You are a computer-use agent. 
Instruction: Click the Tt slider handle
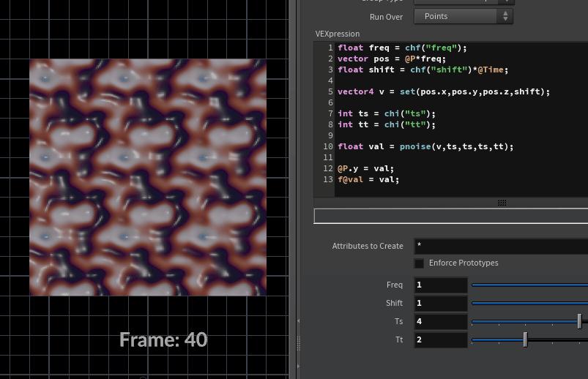525,339
